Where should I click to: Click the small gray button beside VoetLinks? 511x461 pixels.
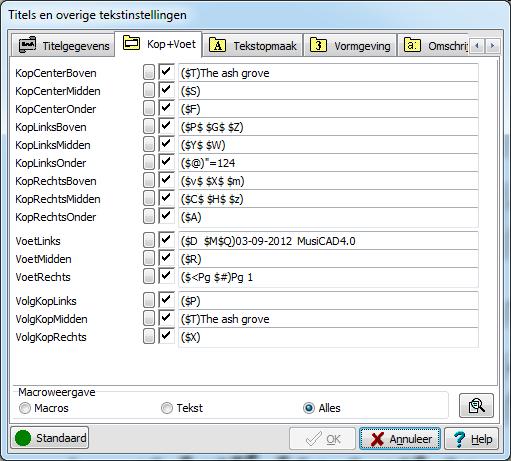(x=149, y=240)
